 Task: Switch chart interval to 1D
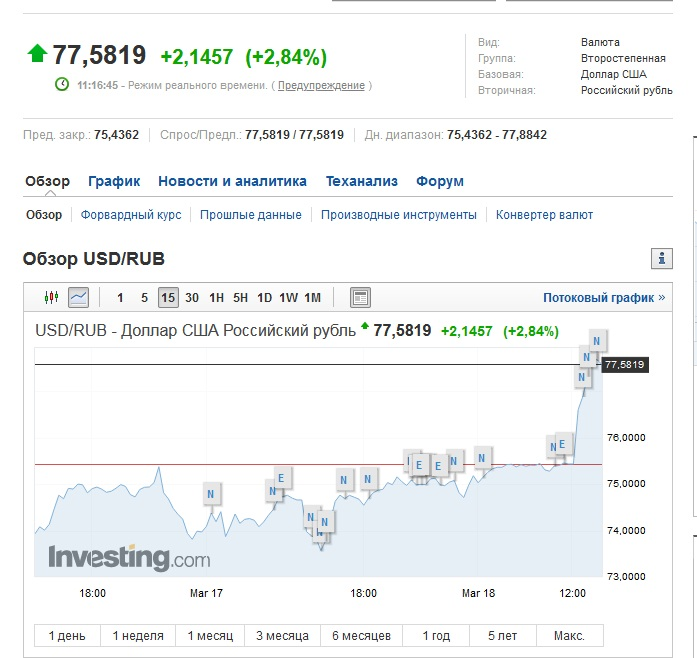[x=264, y=297]
